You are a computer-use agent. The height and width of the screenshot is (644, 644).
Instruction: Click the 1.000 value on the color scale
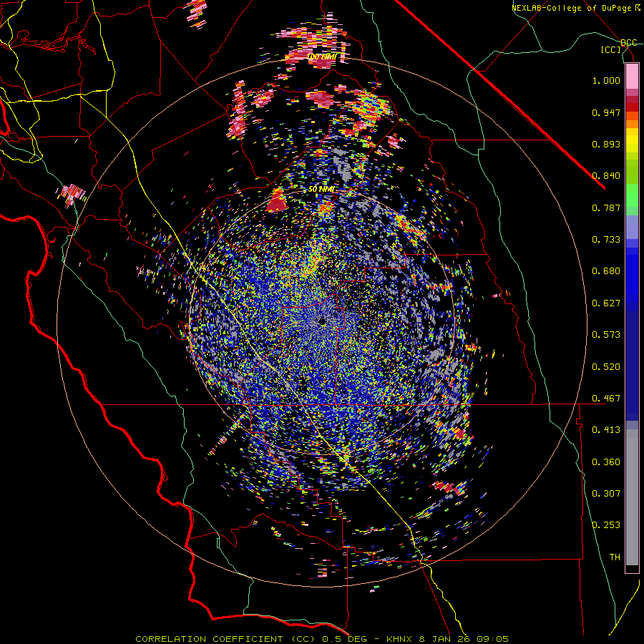(606, 80)
